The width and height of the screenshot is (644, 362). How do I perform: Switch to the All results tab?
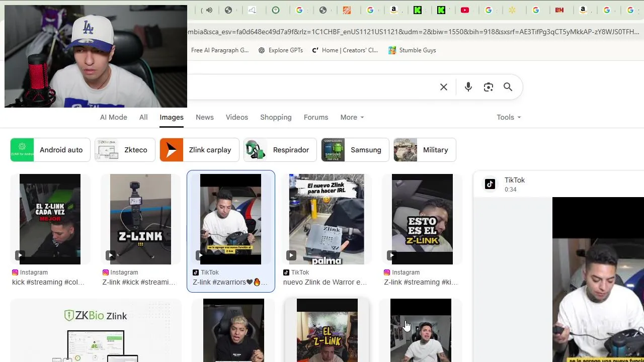(x=143, y=117)
